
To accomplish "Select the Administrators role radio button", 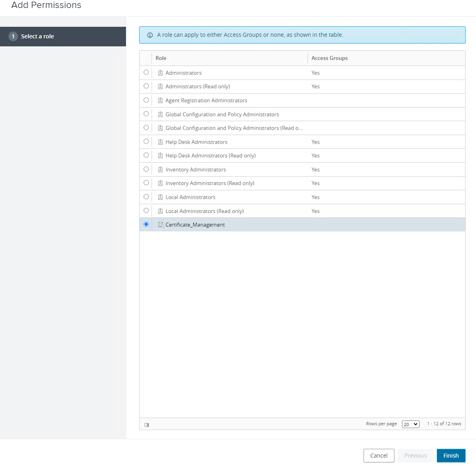I will (x=146, y=72).
